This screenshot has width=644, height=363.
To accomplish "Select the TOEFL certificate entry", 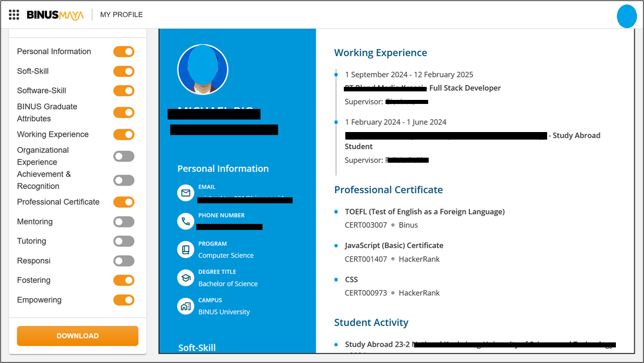I will pos(425,211).
